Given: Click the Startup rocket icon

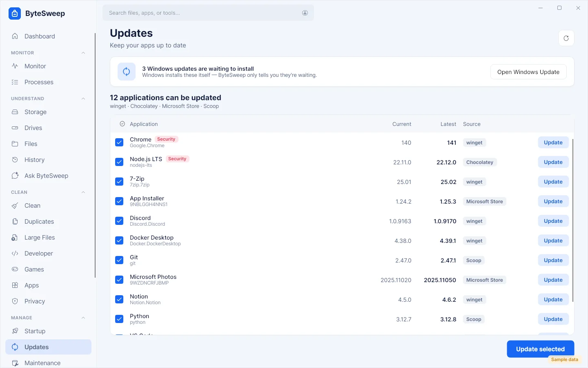Looking at the screenshot, I should (x=15, y=331).
